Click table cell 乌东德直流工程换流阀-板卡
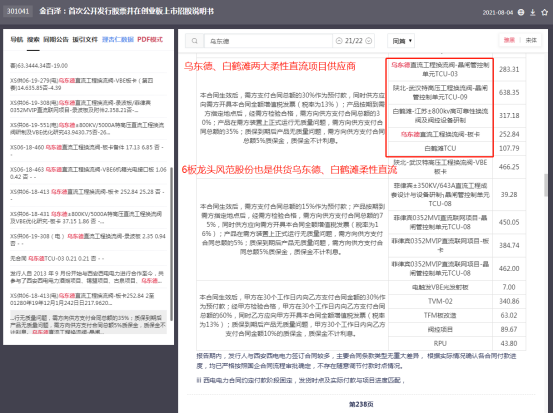The height and width of the screenshot is (414, 553). [440, 134]
